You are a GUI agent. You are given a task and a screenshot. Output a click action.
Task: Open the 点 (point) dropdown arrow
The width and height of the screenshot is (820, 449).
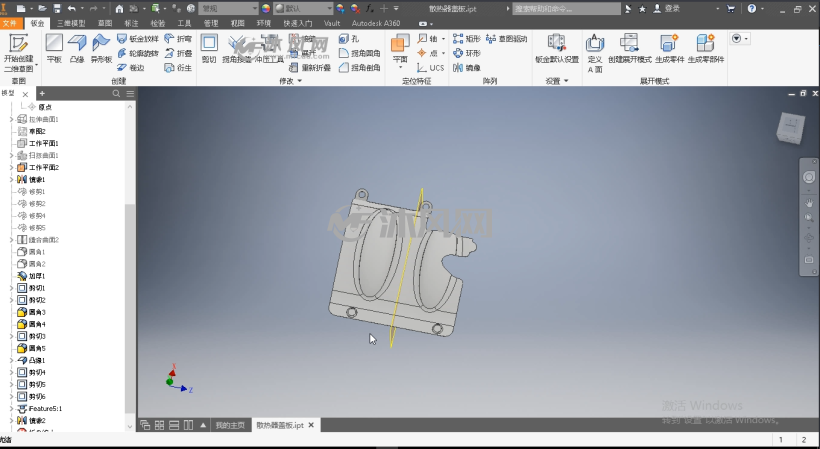[x=443, y=53]
